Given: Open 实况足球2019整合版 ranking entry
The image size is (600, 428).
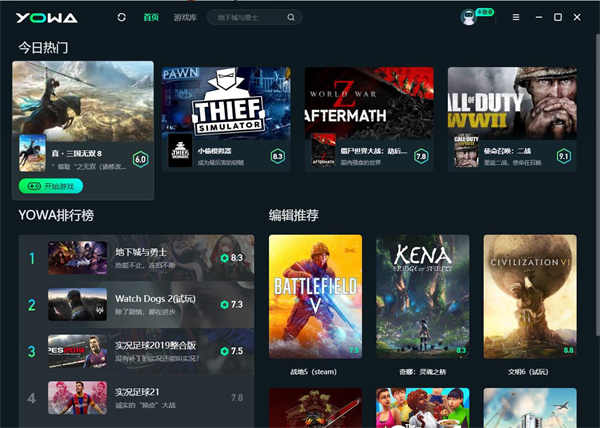Looking at the screenshot, I should 136,351.
